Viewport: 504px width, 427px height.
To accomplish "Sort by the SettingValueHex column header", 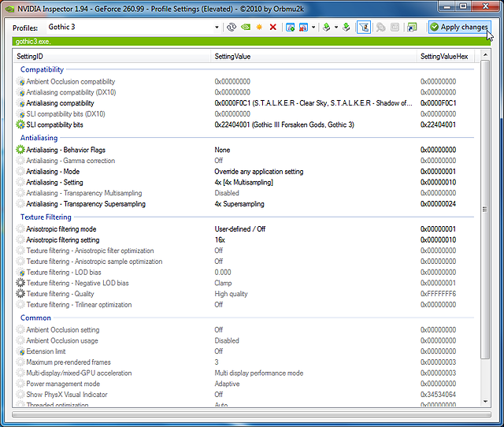I will tap(447, 56).
